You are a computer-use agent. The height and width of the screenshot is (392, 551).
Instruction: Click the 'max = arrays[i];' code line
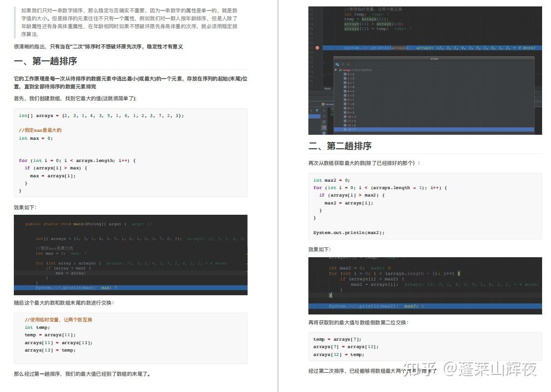(x=53, y=176)
